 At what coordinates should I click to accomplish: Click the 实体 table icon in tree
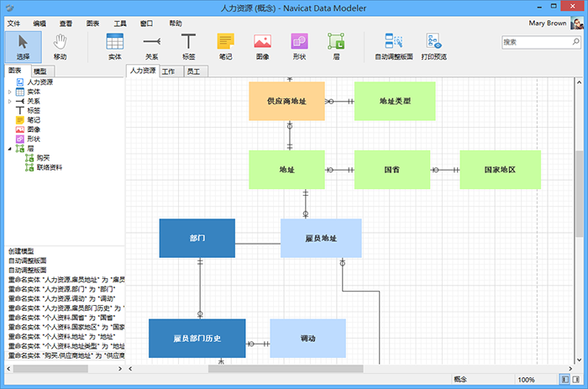[20, 92]
